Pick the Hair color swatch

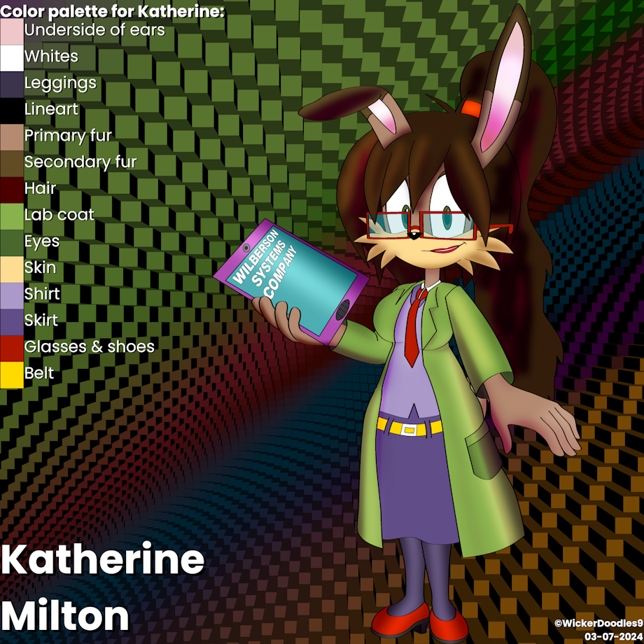(x=12, y=189)
